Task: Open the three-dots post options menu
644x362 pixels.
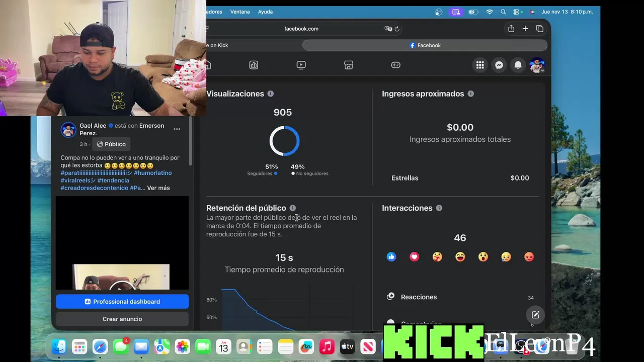Action: click(x=177, y=129)
